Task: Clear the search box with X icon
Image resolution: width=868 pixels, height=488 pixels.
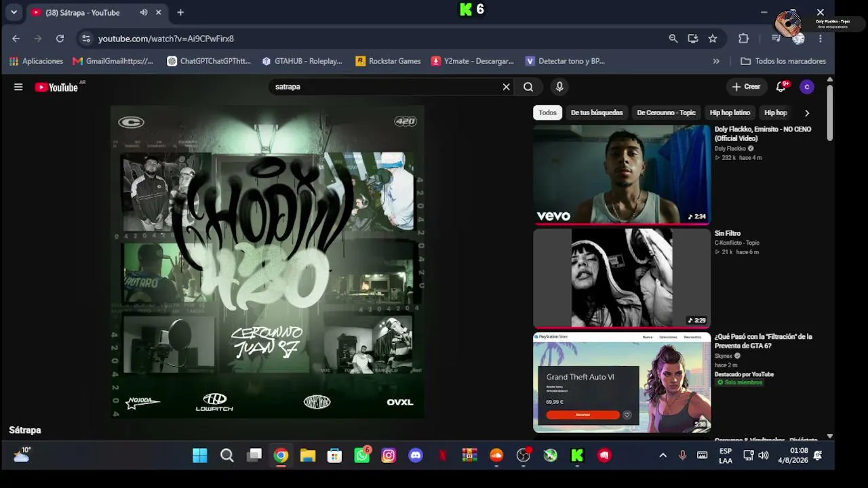Action: [x=506, y=87]
